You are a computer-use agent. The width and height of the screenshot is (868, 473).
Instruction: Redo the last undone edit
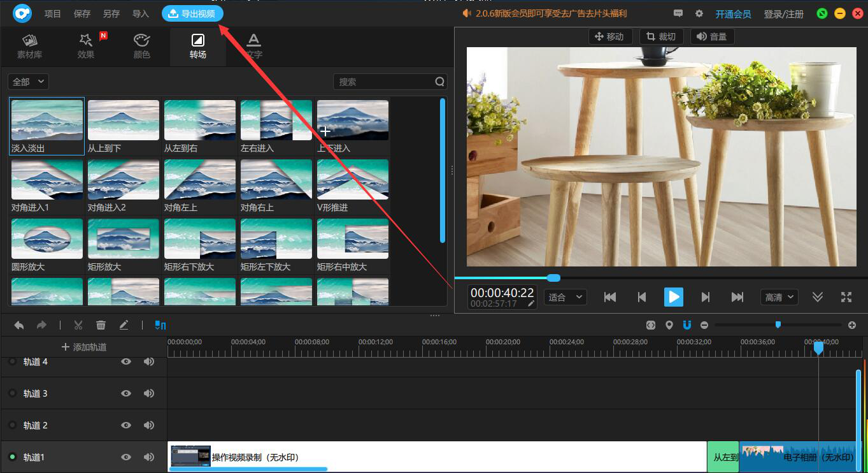pos(41,325)
